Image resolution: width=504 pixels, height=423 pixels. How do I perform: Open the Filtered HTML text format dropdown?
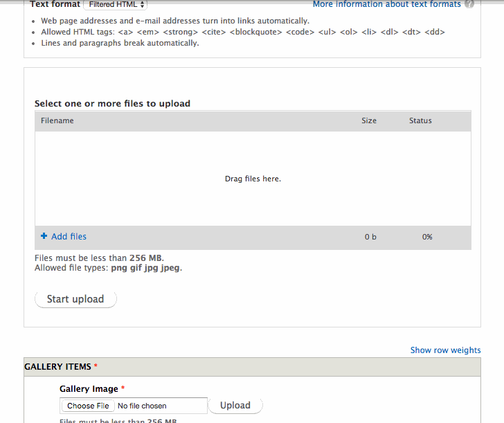pos(116,4)
